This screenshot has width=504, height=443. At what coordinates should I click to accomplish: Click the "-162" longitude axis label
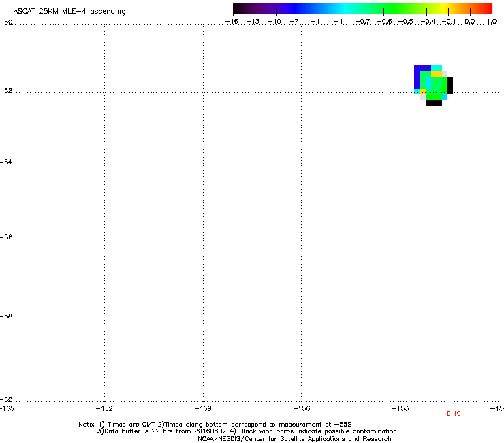click(104, 408)
